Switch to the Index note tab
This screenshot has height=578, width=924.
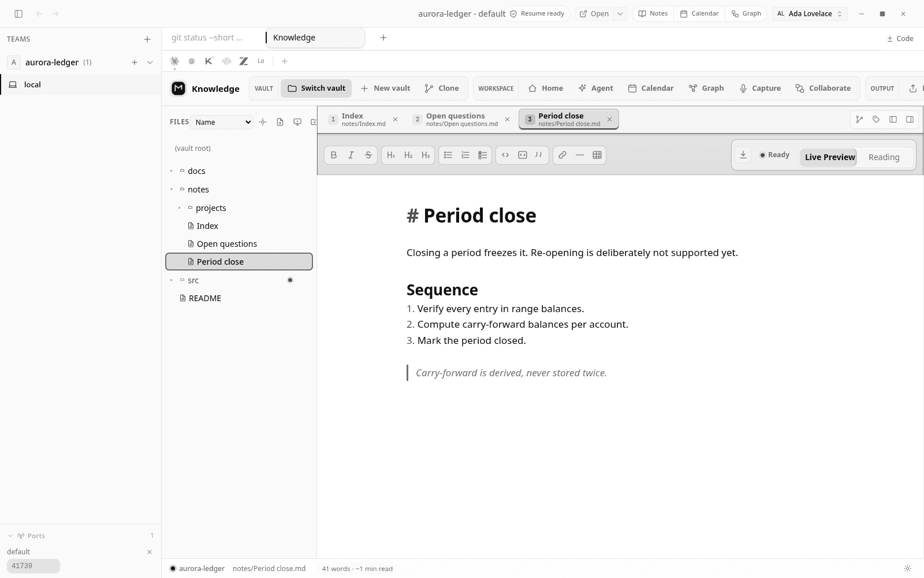click(363, 120)
